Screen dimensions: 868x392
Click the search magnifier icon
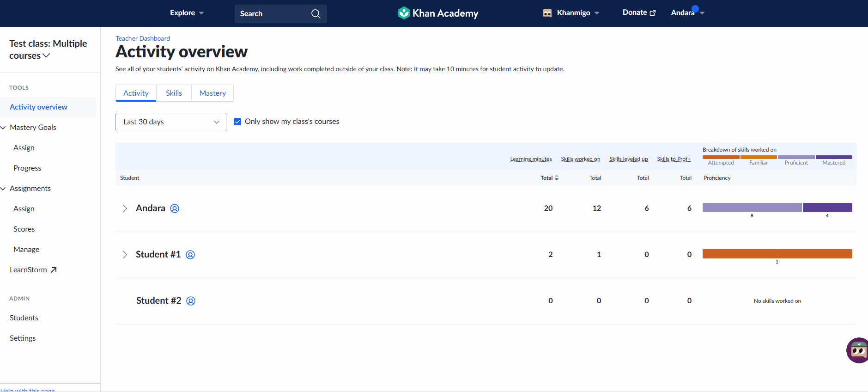(316, 14)
